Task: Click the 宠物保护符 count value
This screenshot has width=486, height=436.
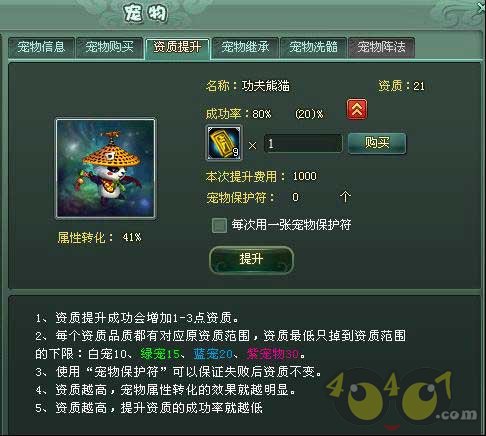Action: coord(295,197)
